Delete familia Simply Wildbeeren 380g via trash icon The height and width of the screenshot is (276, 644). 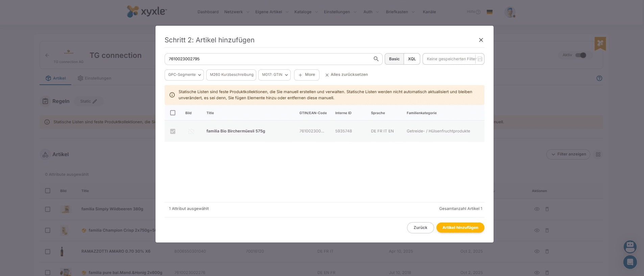coord(547,209)
